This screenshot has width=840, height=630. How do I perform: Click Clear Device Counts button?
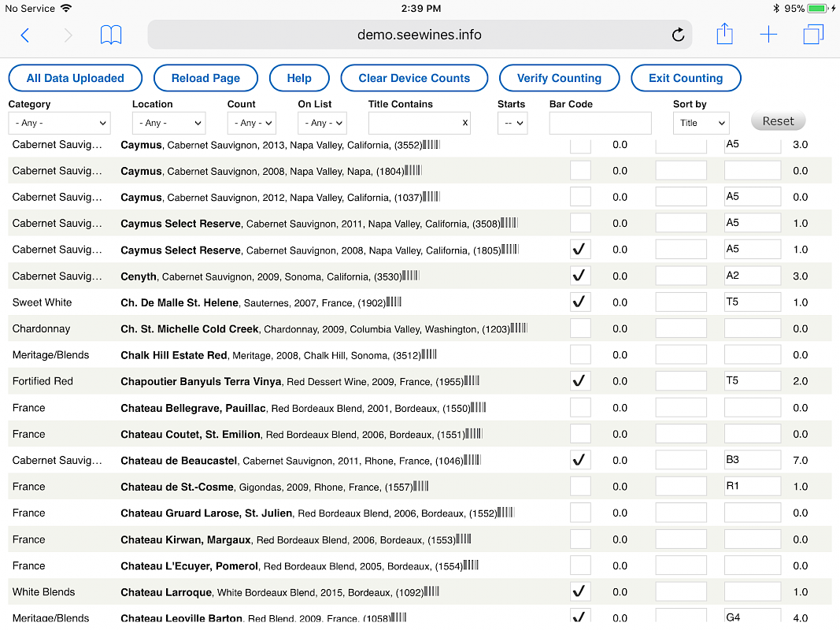(x=414, y=78)
